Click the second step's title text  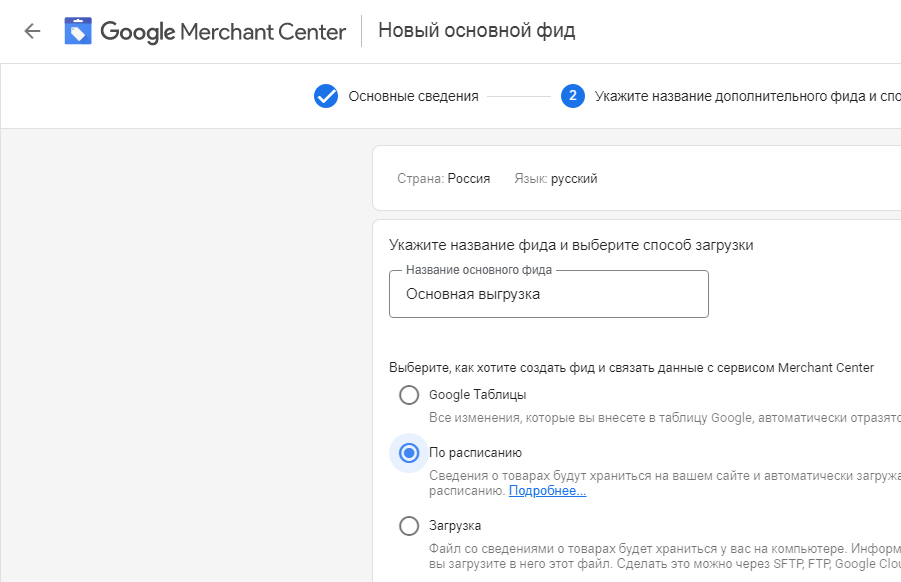[x=748, y=96]
